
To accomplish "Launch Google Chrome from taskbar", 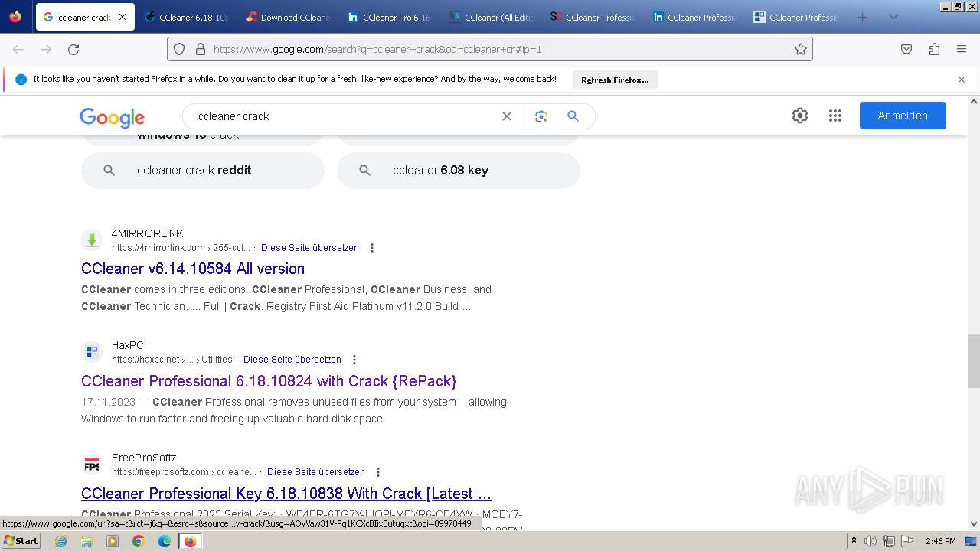I will pos(139,541).
